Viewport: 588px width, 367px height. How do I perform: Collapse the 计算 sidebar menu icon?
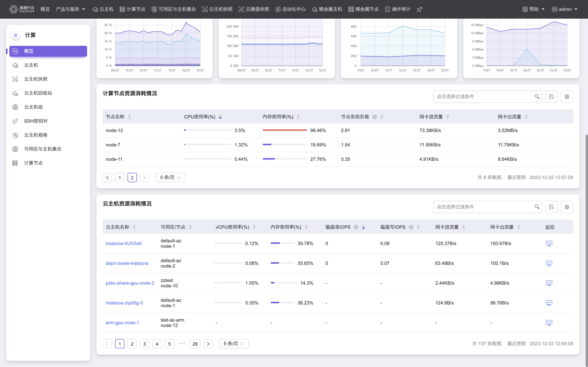pos(16,35)
